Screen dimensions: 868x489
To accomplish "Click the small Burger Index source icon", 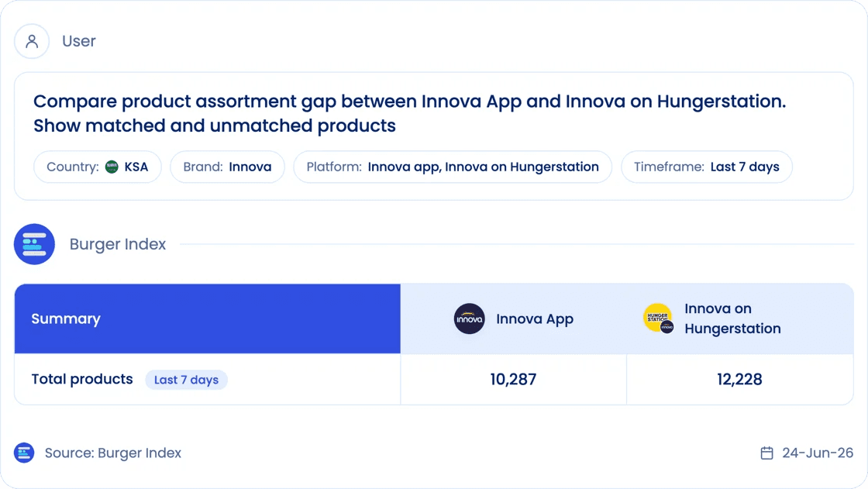I will coord(24,453).
